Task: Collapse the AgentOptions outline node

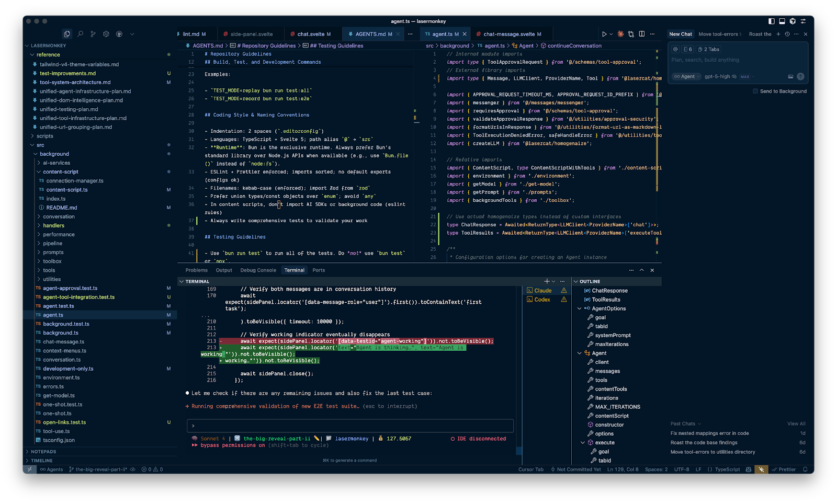Action: coord(580,308)
